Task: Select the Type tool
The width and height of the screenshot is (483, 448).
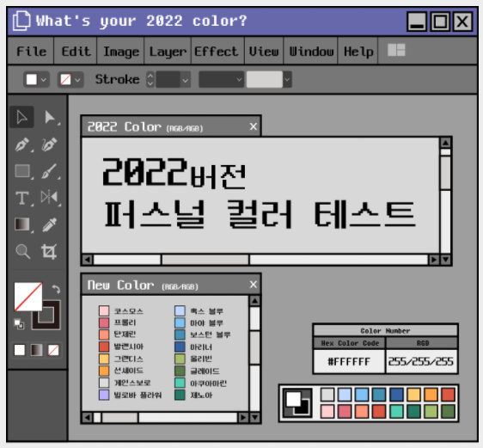Action: [22, 198]
